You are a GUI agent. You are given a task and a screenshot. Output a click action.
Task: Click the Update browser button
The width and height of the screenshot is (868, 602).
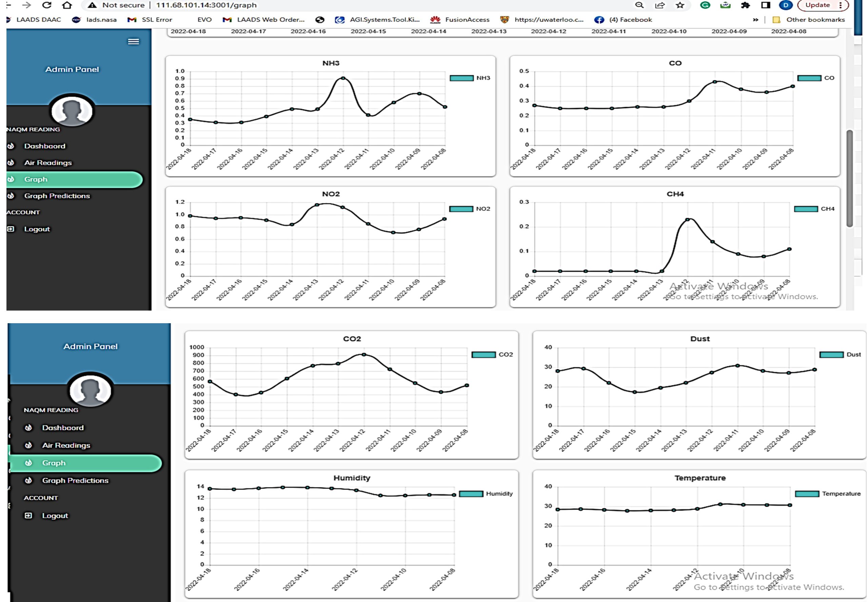[817, 5]
